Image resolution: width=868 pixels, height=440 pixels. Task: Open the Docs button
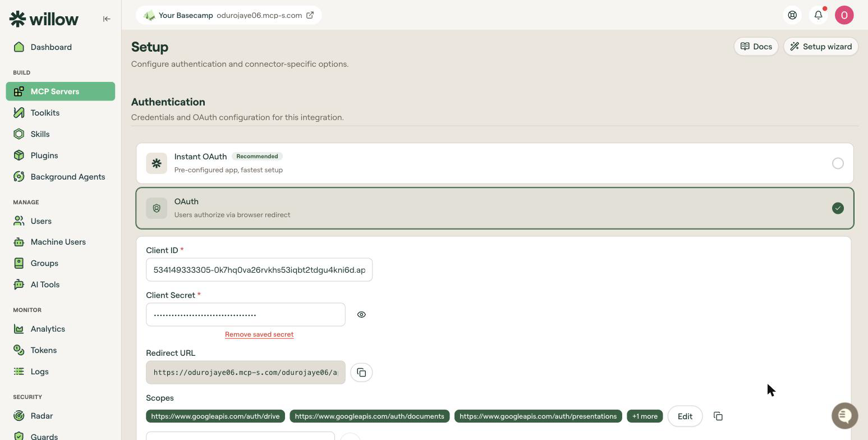[756, 47]
